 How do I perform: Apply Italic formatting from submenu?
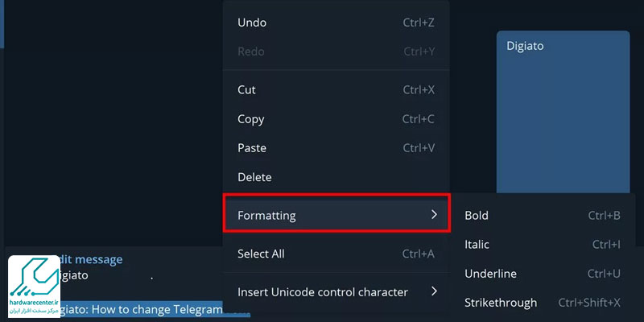click(x=542, y=245)
